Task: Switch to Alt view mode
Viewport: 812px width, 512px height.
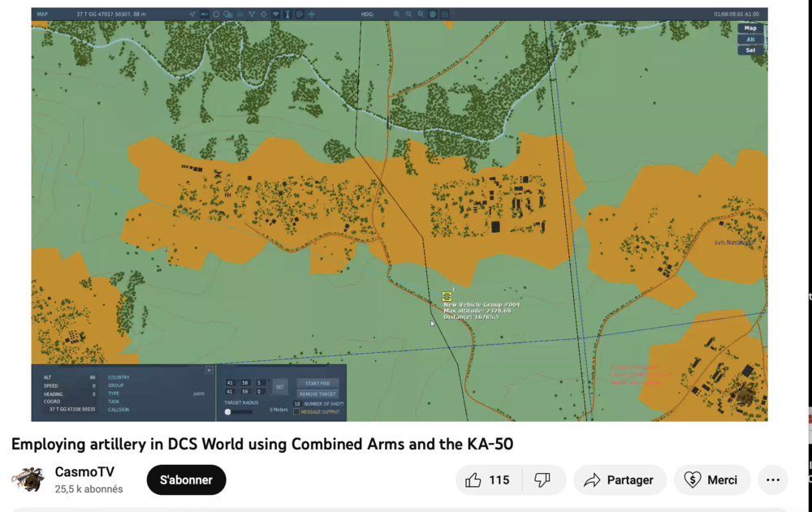Action: (750, 39)
